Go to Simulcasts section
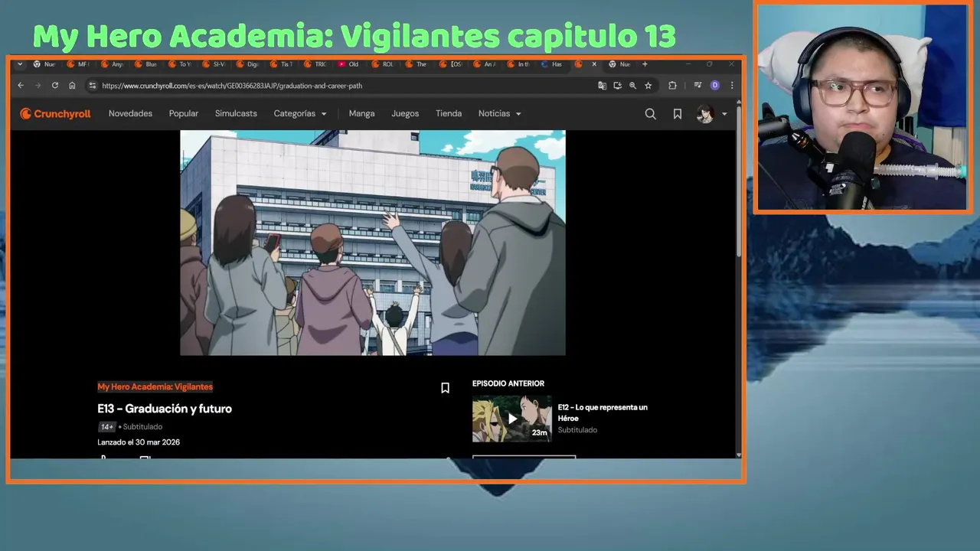The image size is (980, 551). [236, 113]
